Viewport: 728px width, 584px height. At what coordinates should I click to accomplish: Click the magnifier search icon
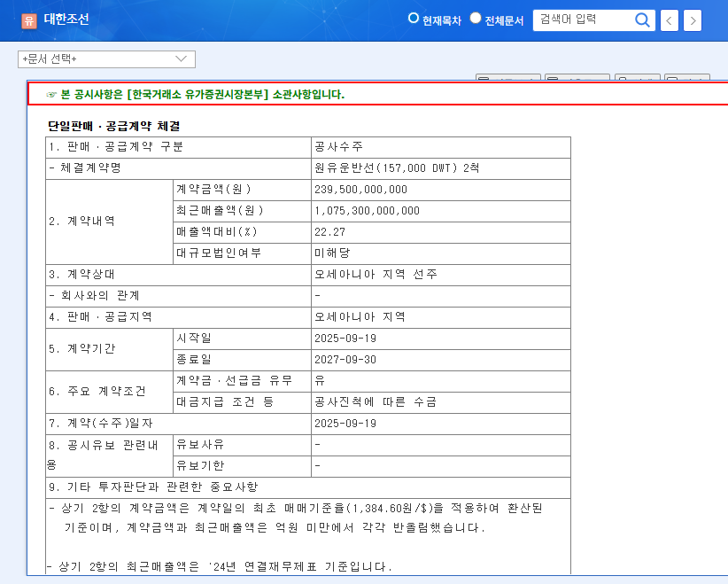(x=642, y=20)
